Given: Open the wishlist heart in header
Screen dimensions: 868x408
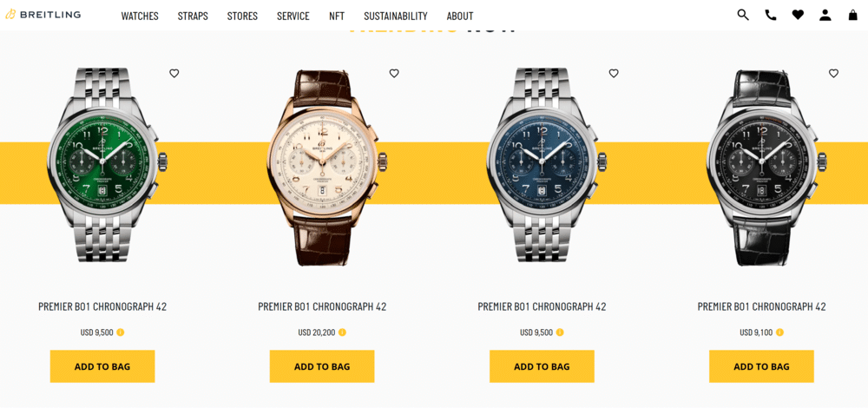Looking at the screenshot, I should click(798, 15).
